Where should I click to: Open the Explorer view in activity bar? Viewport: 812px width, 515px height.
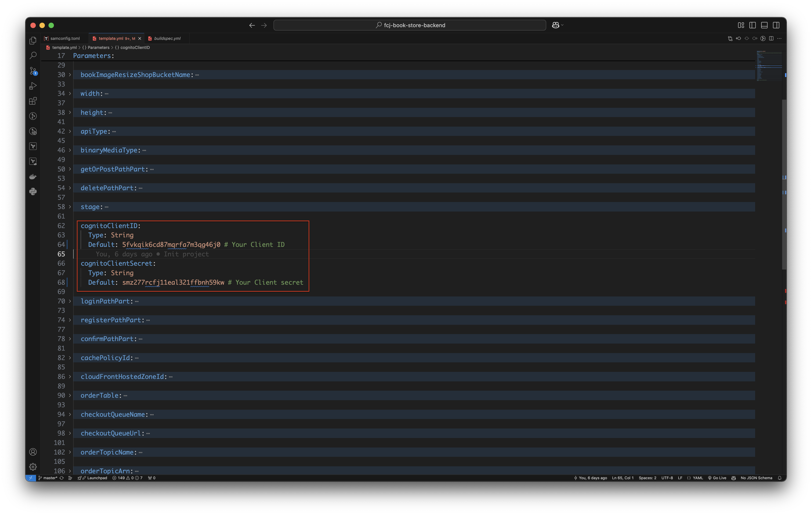(x=33, y=41)
